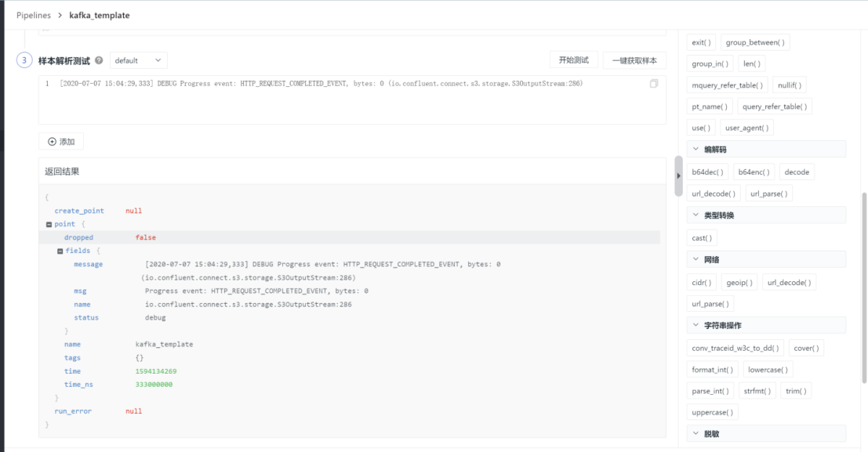Collapse the 类型转换 function section
868x452 pixels.
coord(695,215)
